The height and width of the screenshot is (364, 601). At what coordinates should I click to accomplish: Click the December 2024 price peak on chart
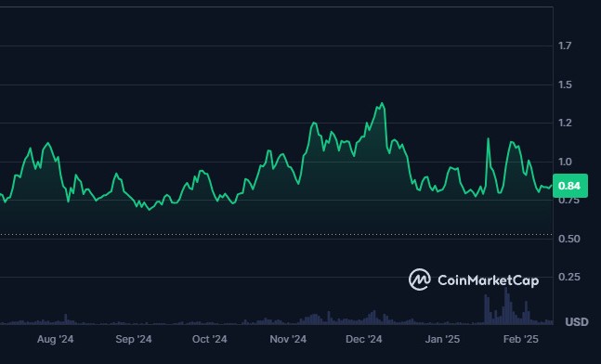[382, 103]
